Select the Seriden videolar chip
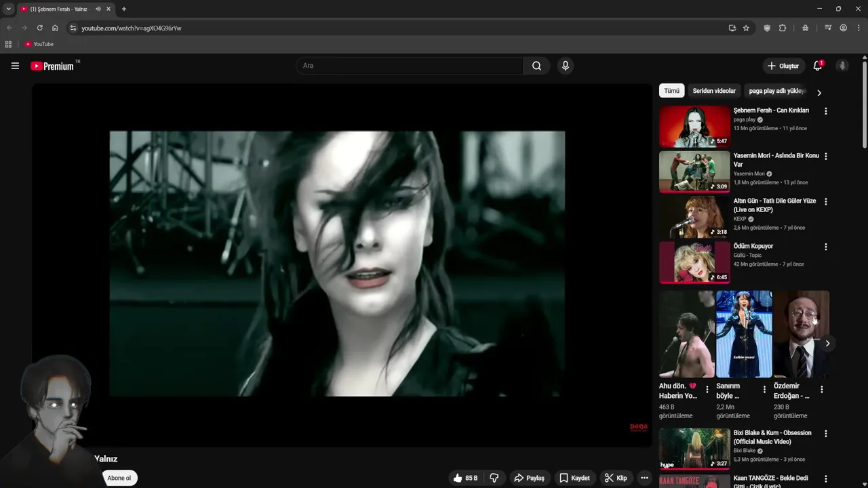 [x=714, y=91]
